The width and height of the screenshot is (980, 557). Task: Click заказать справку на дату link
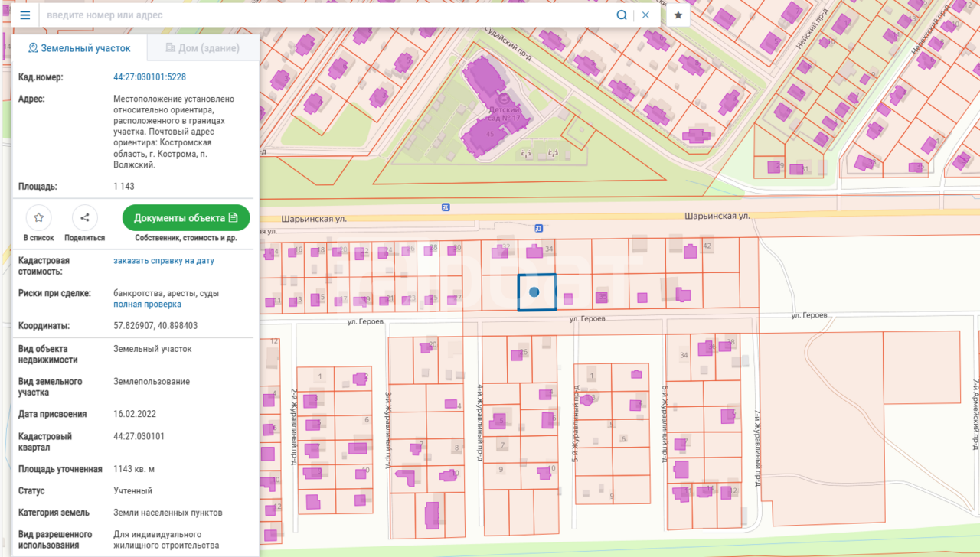point(164,261)
